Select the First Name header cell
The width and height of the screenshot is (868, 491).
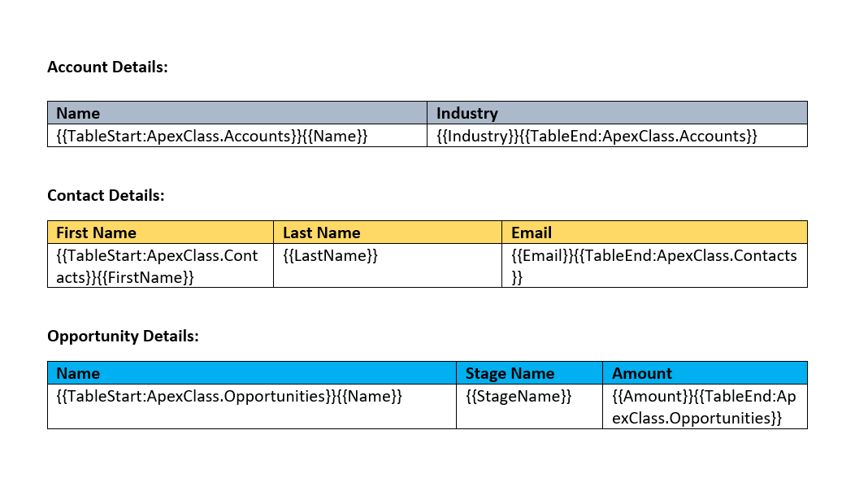[161, 232]
